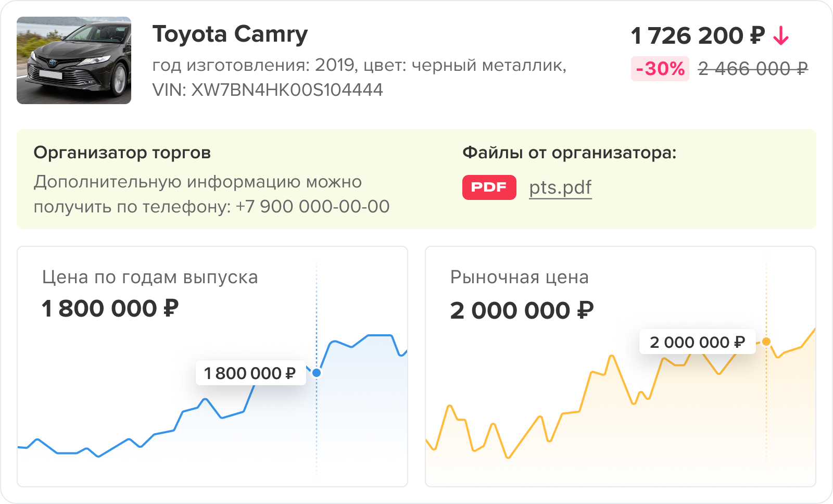Screen dimensions: 833x504
Task: Click the VIN number XW7BN4HK00S104444
Action: coord(287,90)
